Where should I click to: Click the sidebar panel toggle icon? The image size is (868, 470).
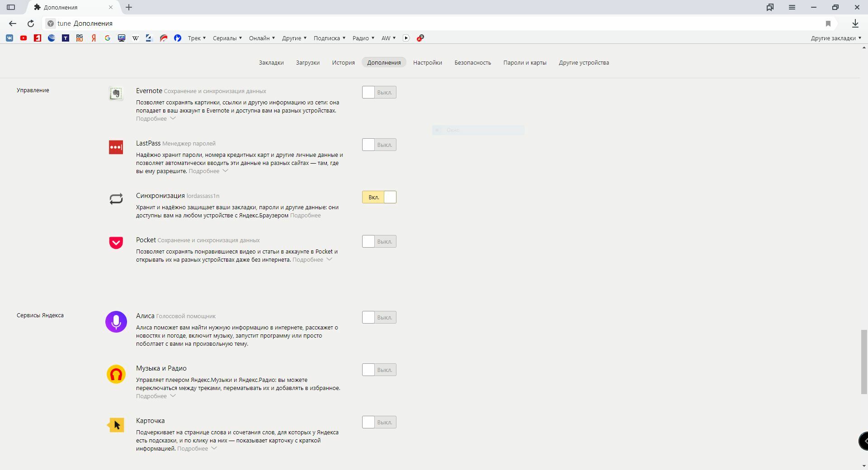pyautogui.click(x=11, y=7)
